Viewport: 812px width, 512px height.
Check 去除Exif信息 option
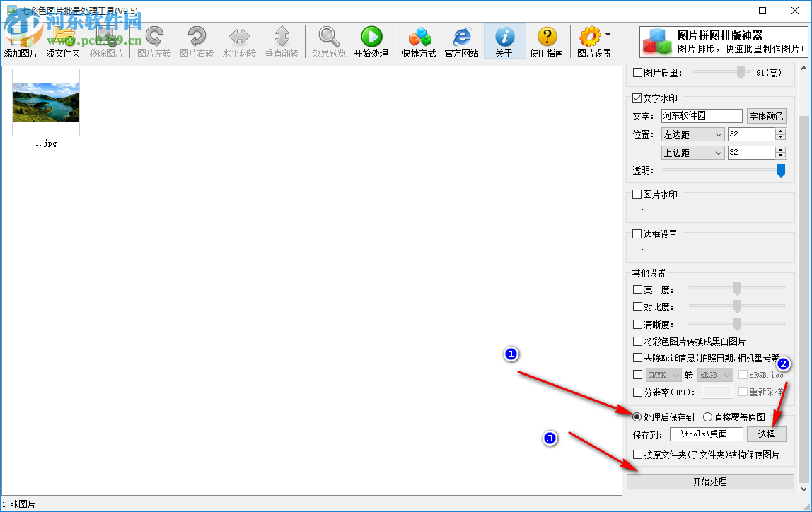click(x=638, y=358)
